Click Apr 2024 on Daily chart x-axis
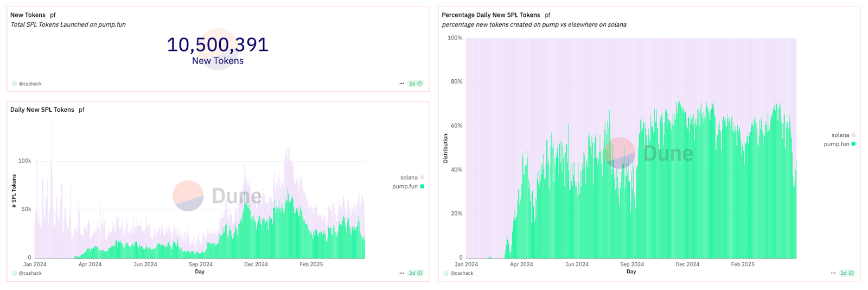Viewport: 868px width, 290px height. tap(90, 264)
